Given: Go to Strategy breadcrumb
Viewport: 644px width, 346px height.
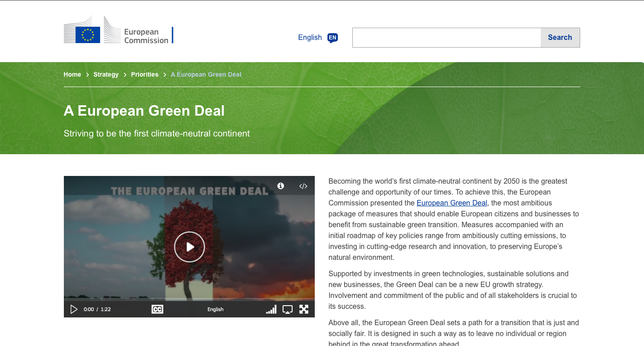Looking at the screenshot, I should (106, 74).
